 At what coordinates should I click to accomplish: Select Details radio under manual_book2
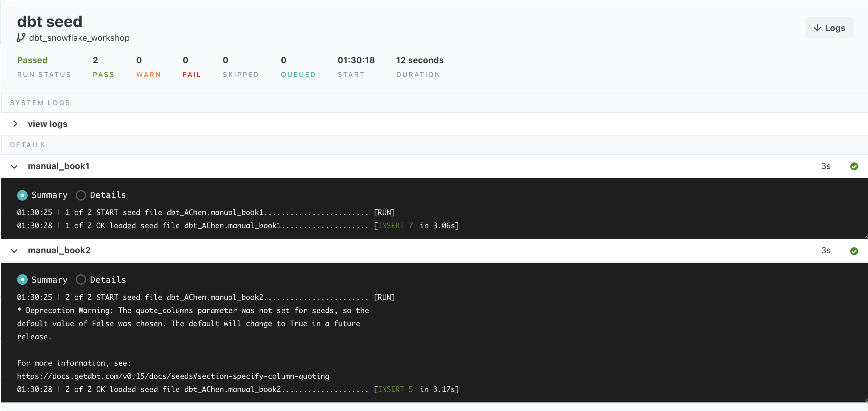(x=81, y=280)
